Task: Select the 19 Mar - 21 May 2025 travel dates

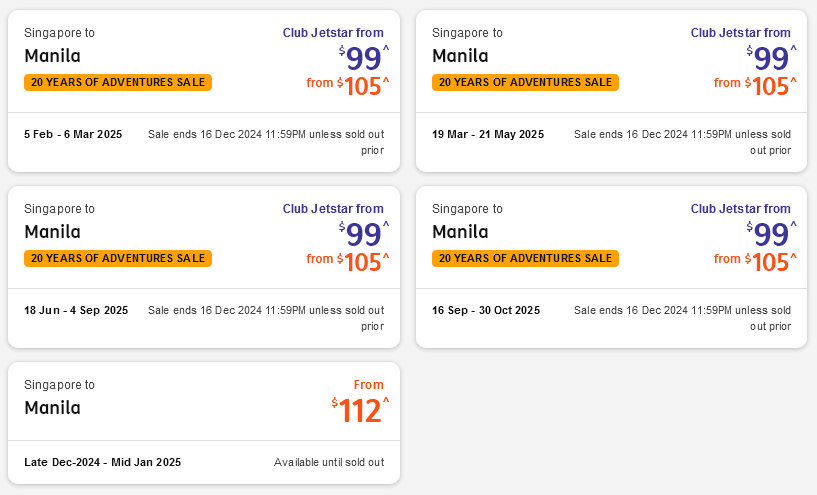Action: (x=487, y=134)
